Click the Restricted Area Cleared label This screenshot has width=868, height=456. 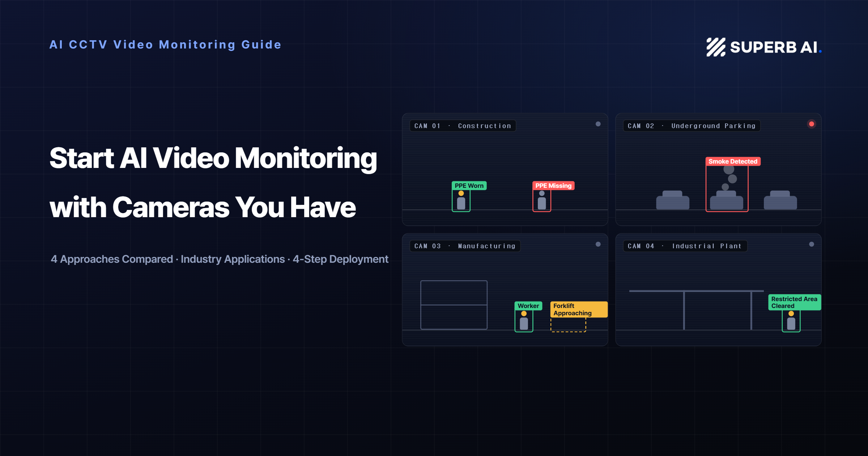pyautogui.click(x=795, y=302)
